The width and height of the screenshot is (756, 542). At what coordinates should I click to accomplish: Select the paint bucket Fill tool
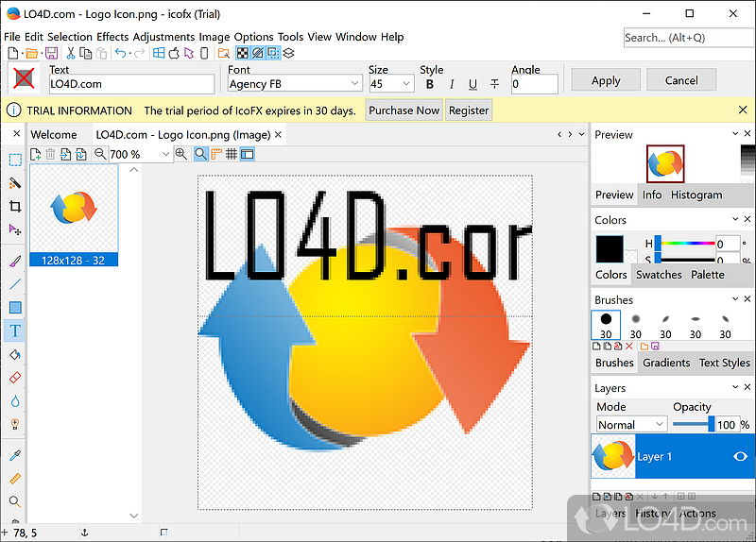tap(15, 355)
